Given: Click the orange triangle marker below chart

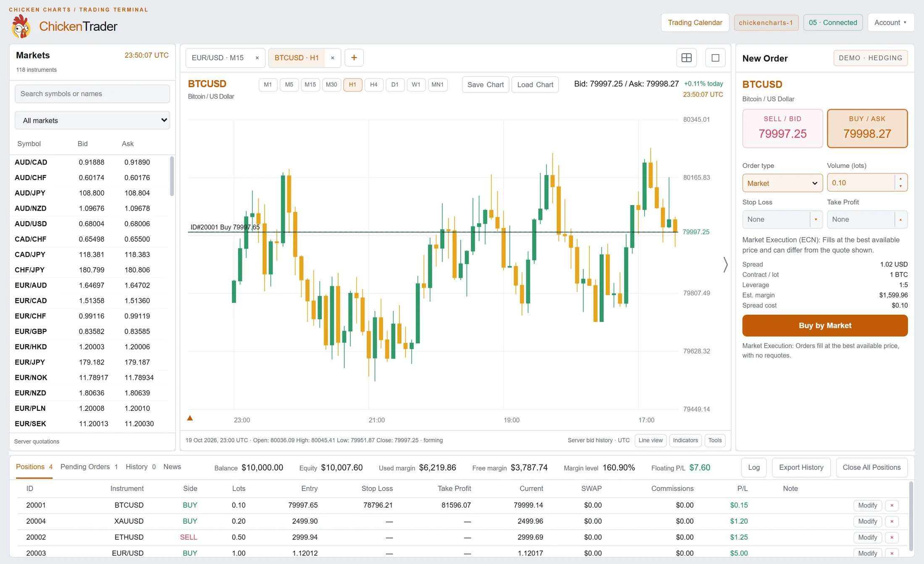Looking at the screenshot, I should pyautogui.click(x=190, y=418).
